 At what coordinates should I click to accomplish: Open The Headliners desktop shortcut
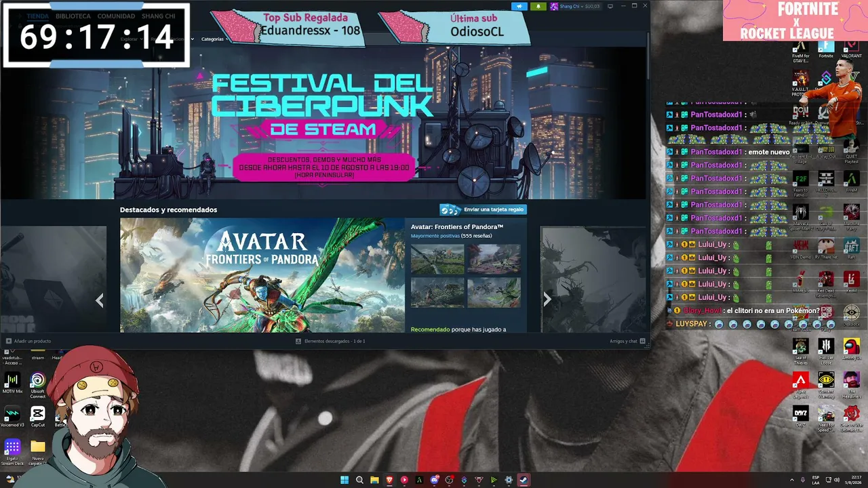(852, 384)
